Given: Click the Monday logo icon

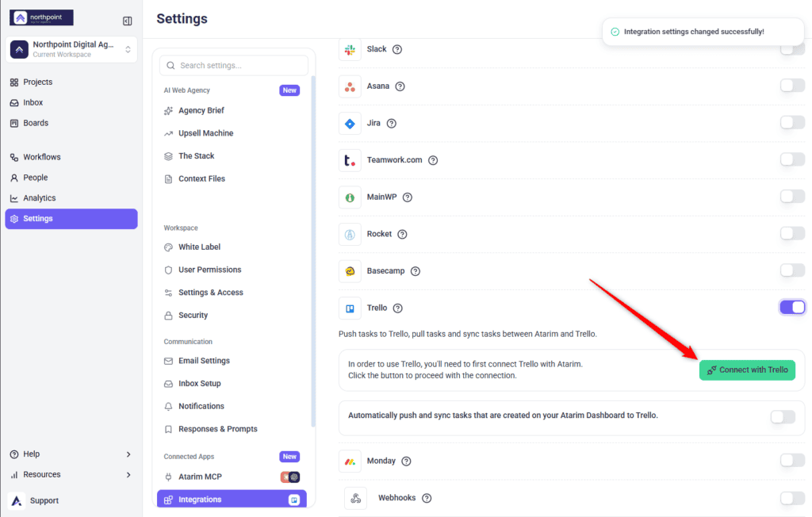Looking at the screenshot, I should [x=350, y=461].
